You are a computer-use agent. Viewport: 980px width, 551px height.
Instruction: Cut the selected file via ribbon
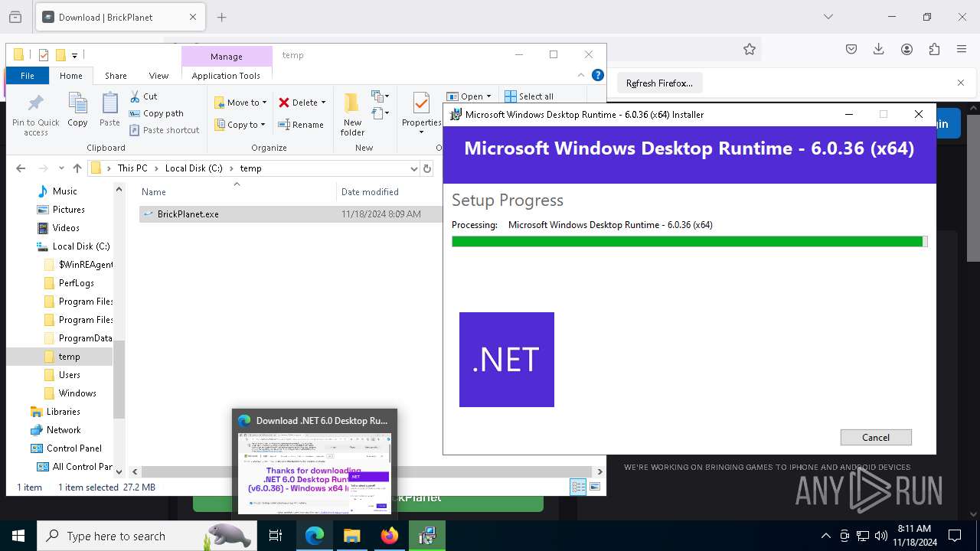pos(143,96)
